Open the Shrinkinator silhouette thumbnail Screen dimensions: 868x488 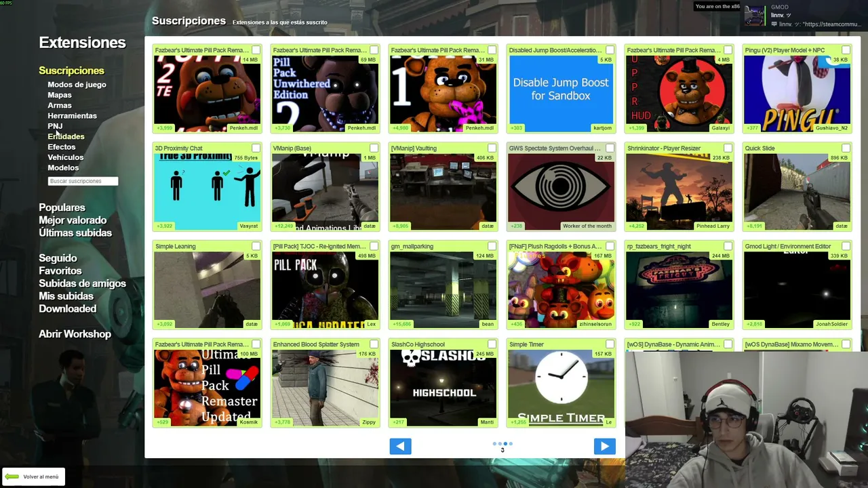click(x=679, y=192)
